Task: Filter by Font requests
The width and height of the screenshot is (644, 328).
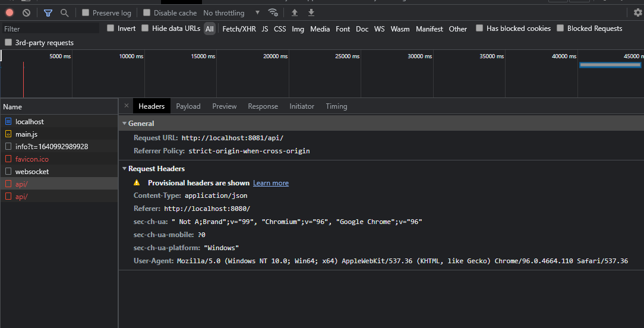Action: (343, 29)
